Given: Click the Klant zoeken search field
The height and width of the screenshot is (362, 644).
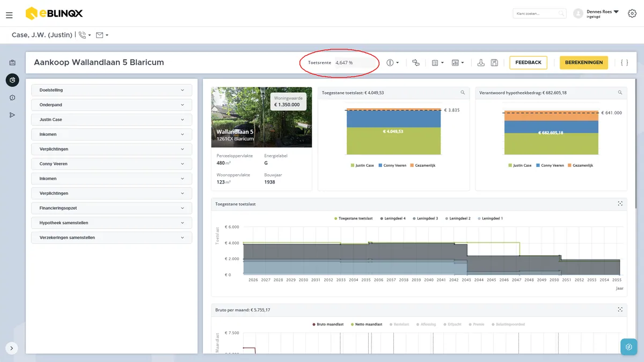Looking at the screenshot, I should [539, 13].
